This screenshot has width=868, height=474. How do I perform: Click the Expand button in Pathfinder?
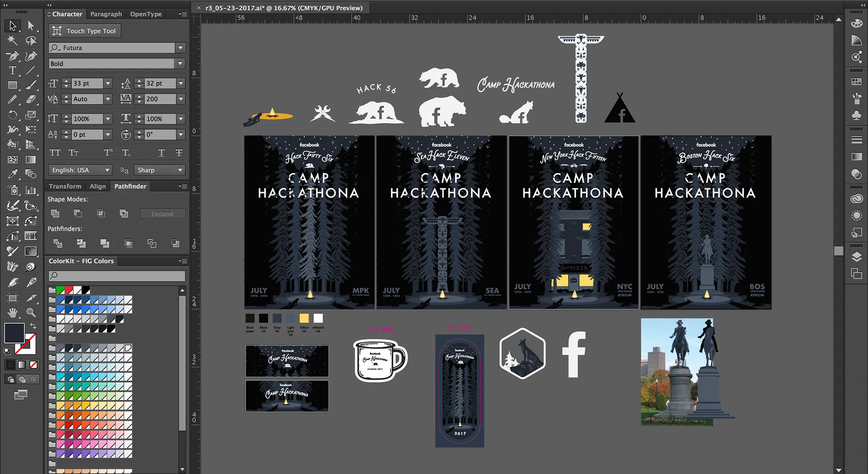pyautogui.click(x=162, y=214)
